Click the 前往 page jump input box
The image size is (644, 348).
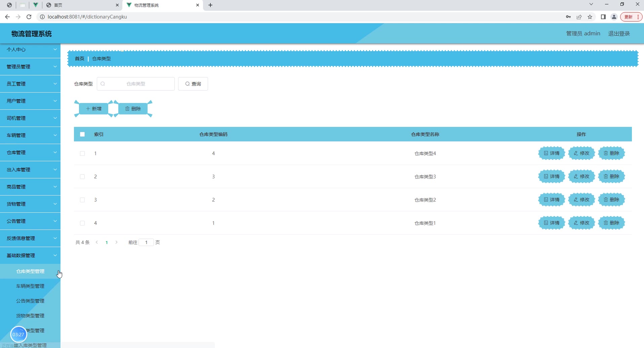click(146, 242)
